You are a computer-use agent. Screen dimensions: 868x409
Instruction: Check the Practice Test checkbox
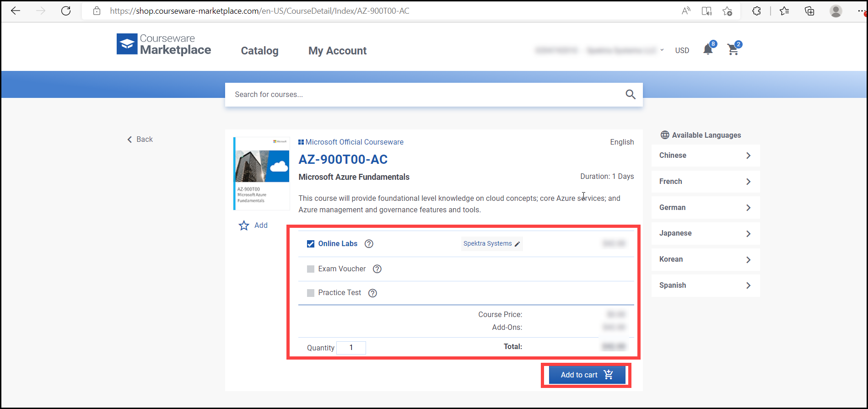pos(311,293)
